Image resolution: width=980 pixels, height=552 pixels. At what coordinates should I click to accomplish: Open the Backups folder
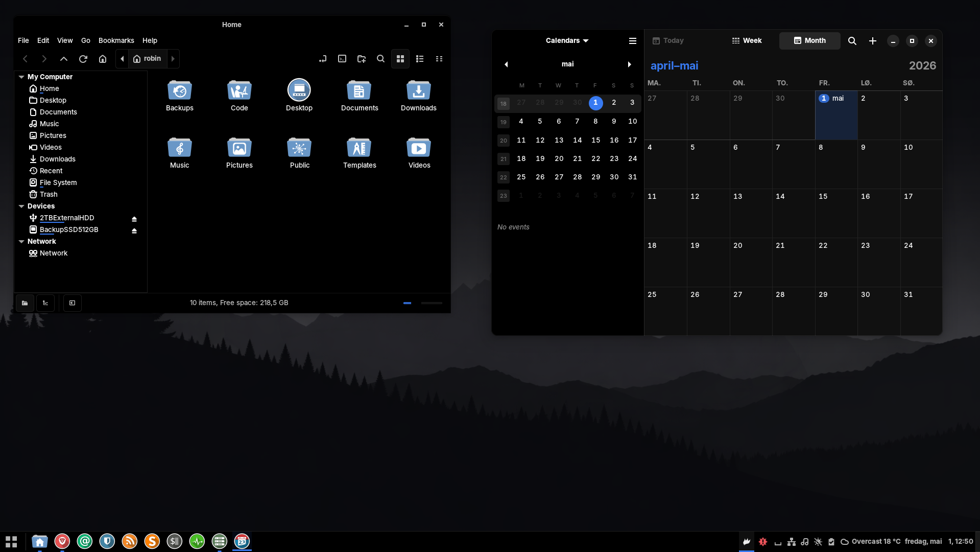pyautogui.click(x=180, y=96)
